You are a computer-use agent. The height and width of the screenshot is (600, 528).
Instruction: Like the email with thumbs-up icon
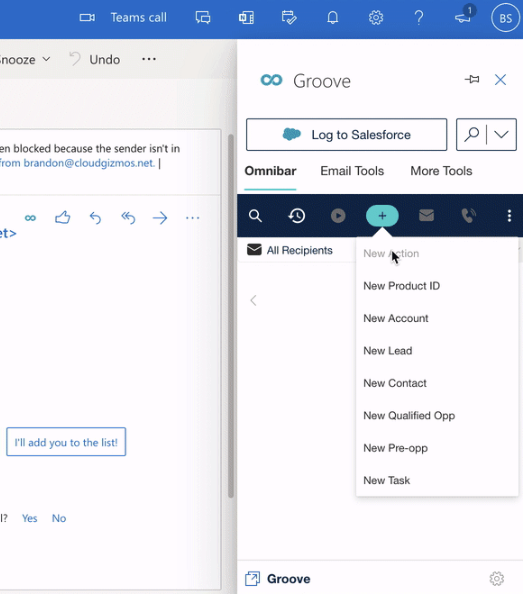63,217
